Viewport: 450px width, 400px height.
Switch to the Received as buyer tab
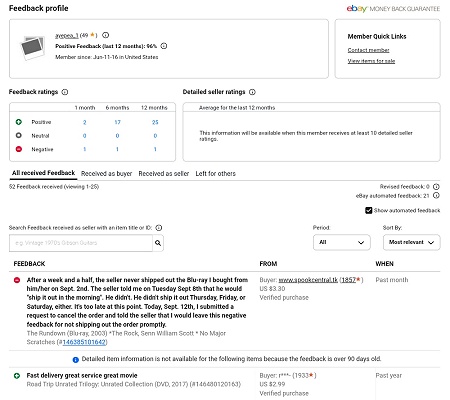106,174
